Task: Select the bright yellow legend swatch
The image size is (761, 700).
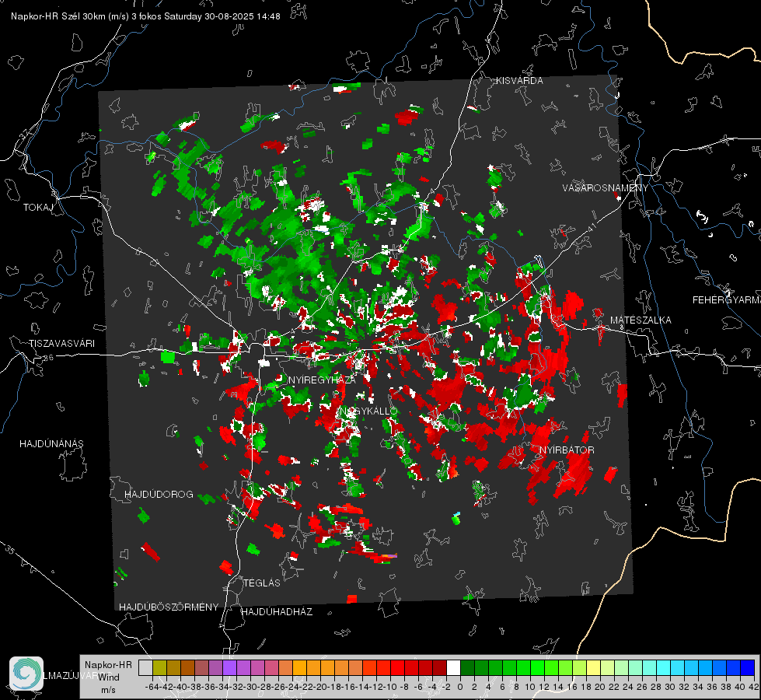Action: [x=594, y=668]
